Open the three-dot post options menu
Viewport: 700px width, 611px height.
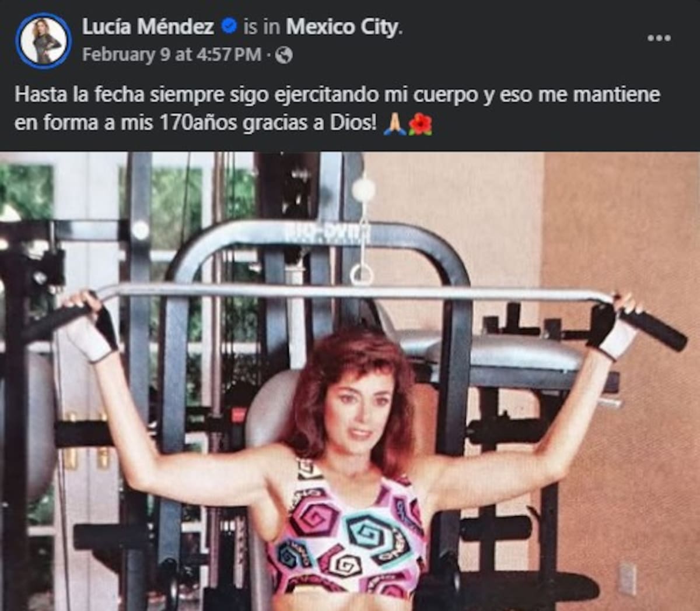click(x=659, y=38)
